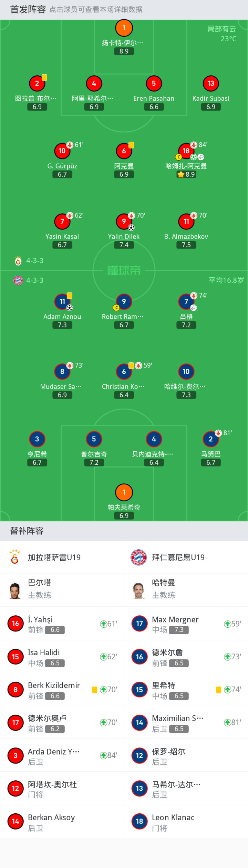248x868 pixels.
Task: Tap Bayern crest beside lower 4-3-3
Action: pyautogui.click(x=18, y=280)
